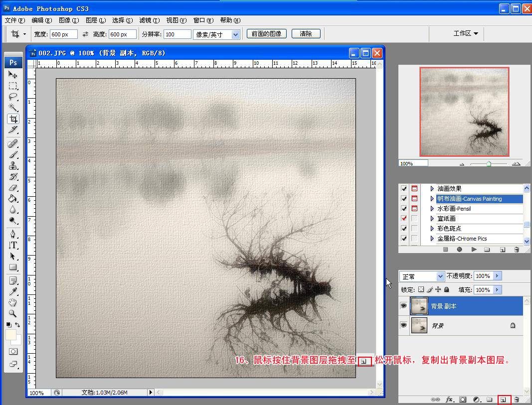Viewport: 532px width, 405px height.
Task: Expand the 帆布油画-Canvas Painting action
Action: 432,199
